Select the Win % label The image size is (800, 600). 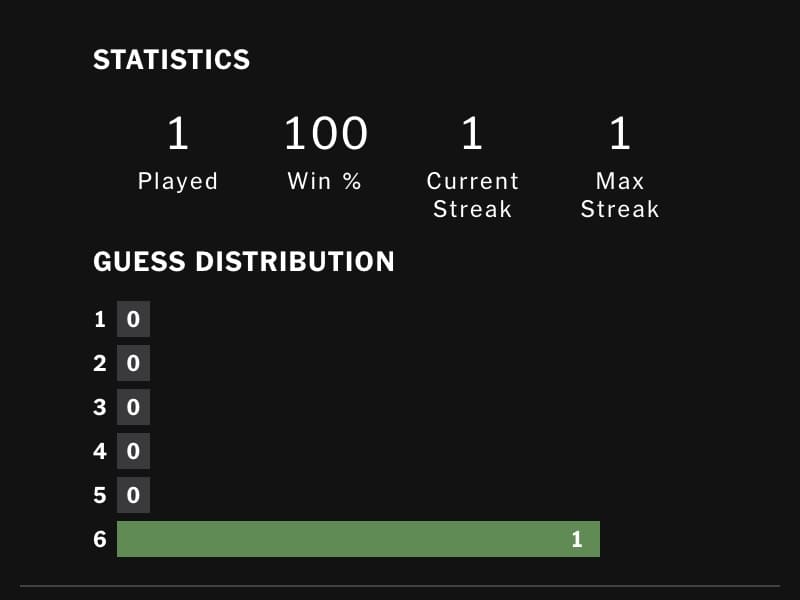pos(325,181)
